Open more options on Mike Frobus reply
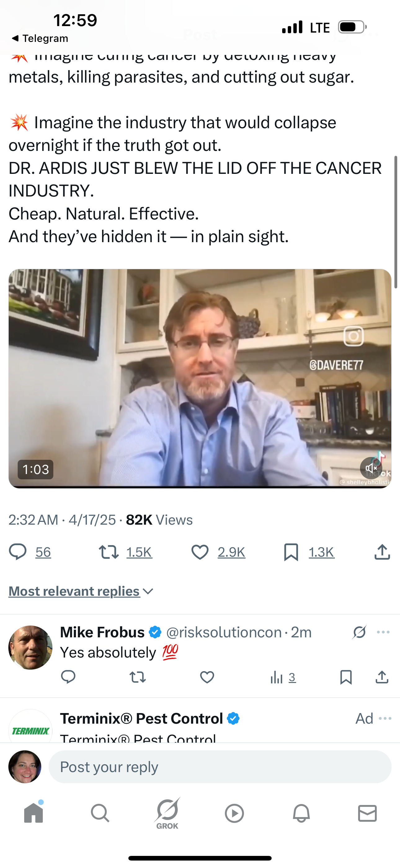 coord(383,632)
